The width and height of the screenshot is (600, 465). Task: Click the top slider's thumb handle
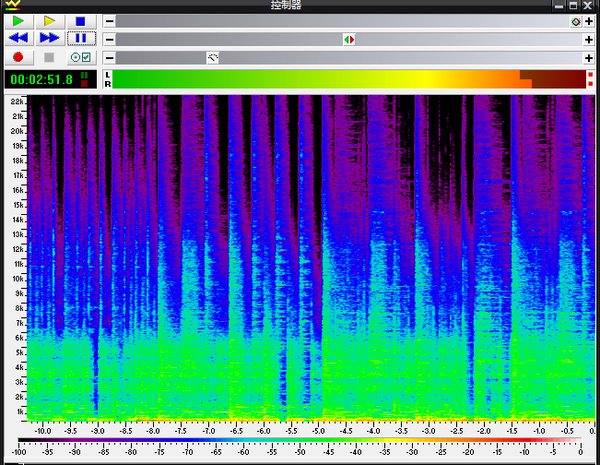click(x=576, y=21)
